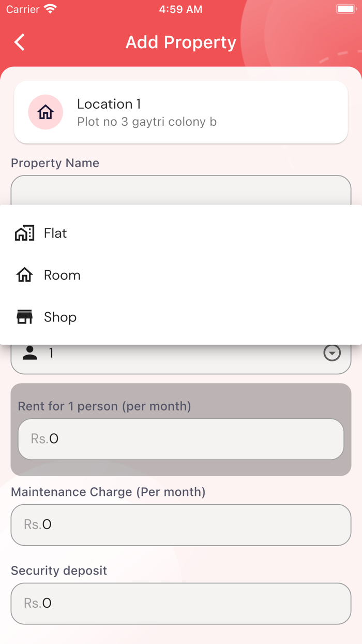Select Shop from the property type options

click(60, 316)
